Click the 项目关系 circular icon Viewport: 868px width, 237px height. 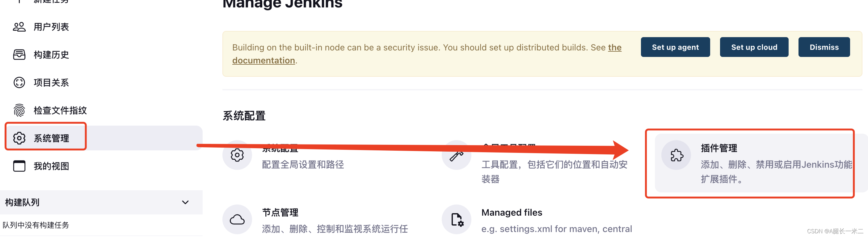point(19,82)
